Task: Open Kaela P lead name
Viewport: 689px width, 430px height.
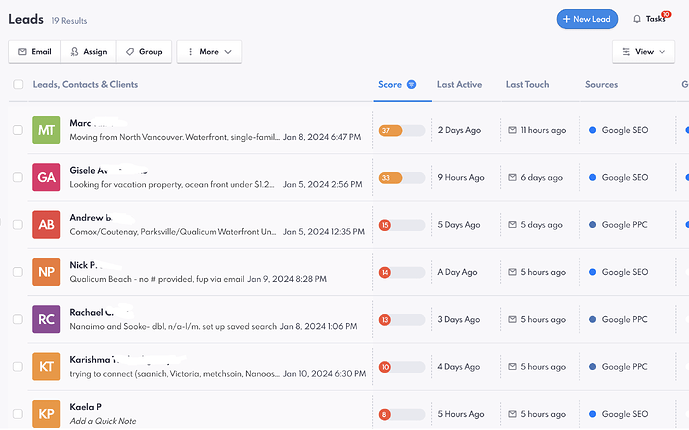Action: tap(85, 407)
